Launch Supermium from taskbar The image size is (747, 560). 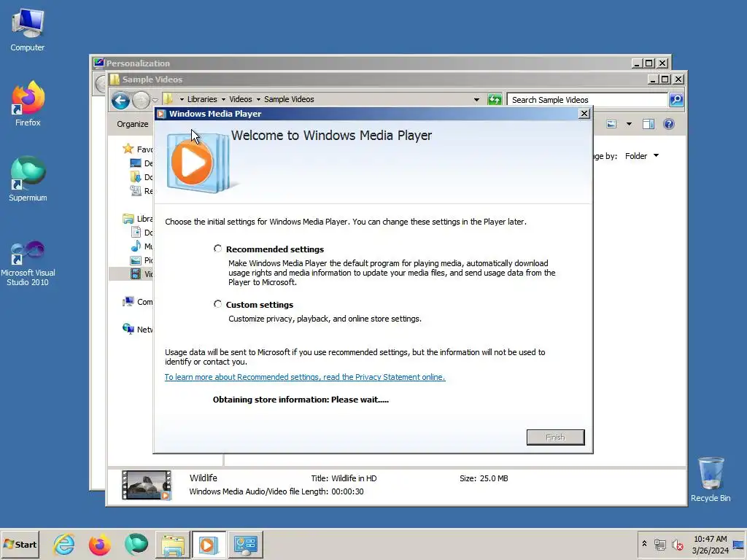[136, 544]
